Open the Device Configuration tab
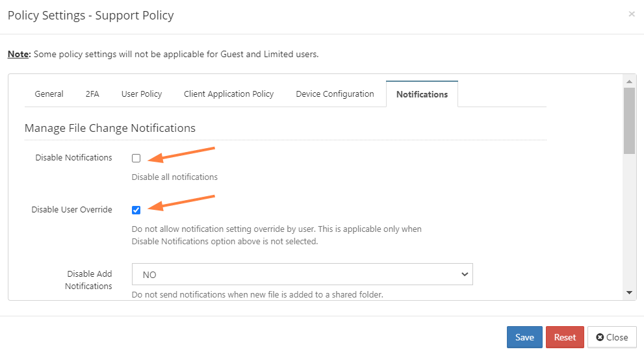This screenshot has height=356, width=644. click(x=335, y=94)
